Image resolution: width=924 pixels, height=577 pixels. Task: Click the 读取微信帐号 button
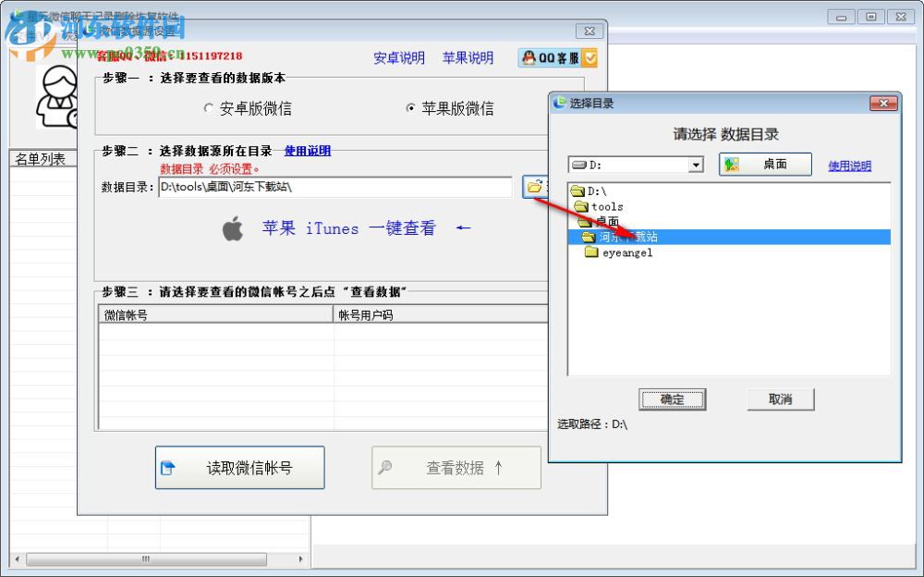[240, 467]
